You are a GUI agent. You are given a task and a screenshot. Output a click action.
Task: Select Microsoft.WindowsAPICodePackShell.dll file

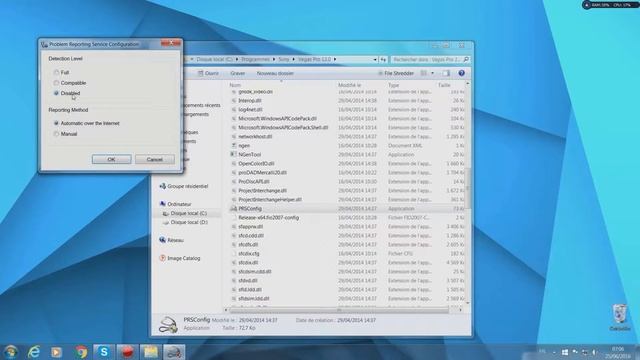pos(283,127)
